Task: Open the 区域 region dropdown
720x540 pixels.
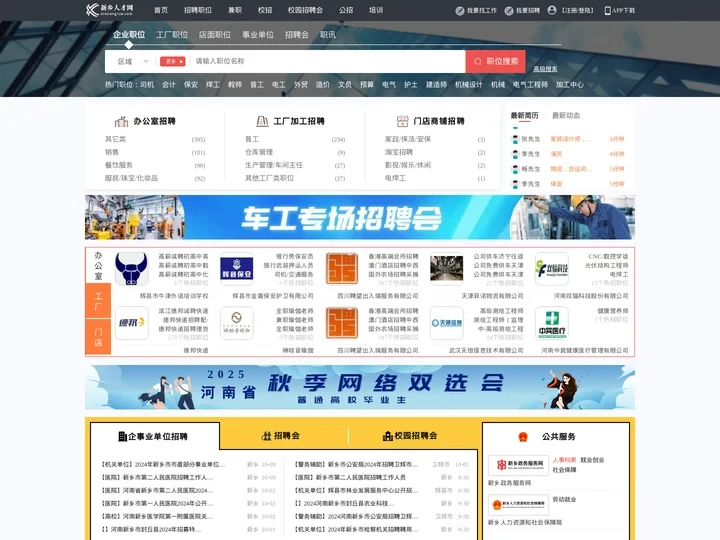Action: click(133, 62)
